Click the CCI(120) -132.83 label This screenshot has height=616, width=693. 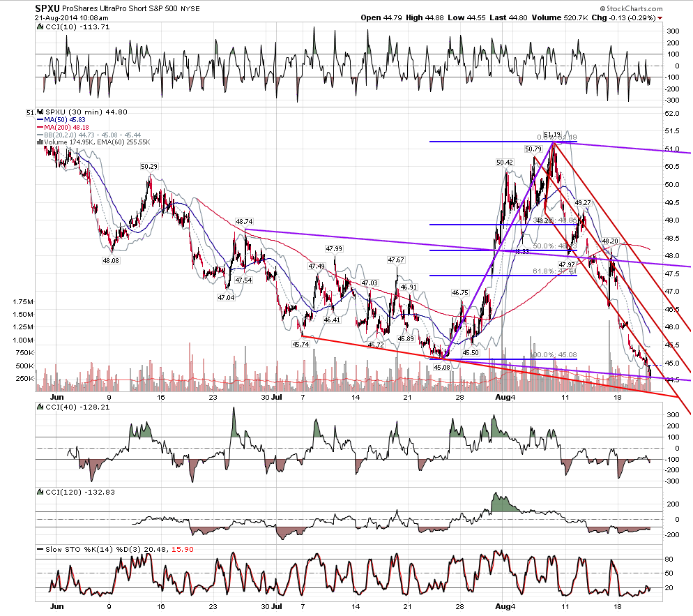80,493
